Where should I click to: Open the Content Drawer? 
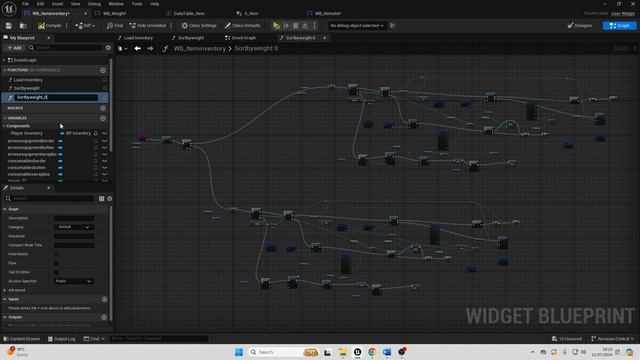tap(22, 339)
